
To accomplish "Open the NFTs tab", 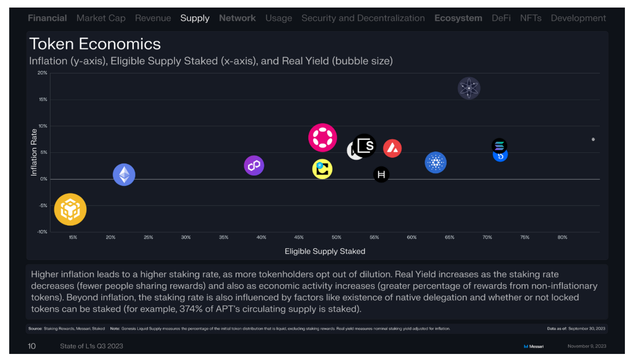I will click(531, 18).
